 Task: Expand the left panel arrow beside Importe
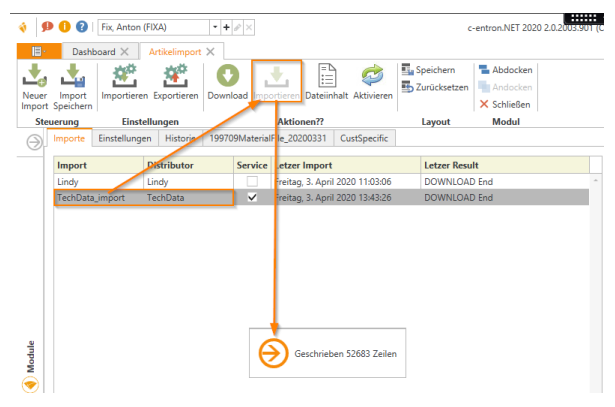pos(32,143)
